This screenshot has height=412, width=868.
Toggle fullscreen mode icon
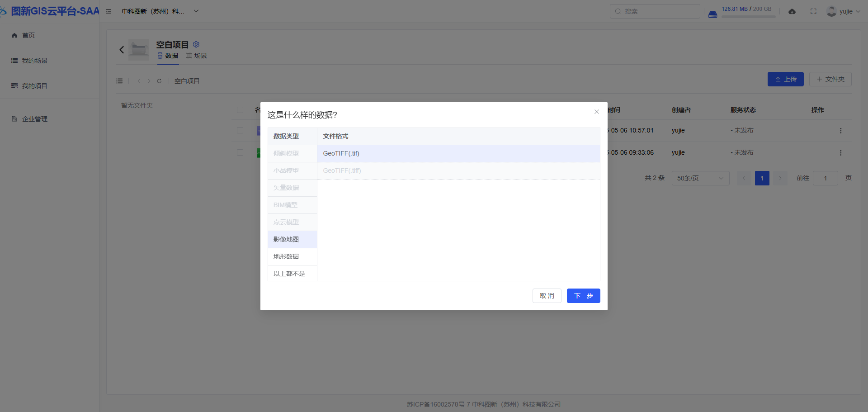[x=813, y=11]
